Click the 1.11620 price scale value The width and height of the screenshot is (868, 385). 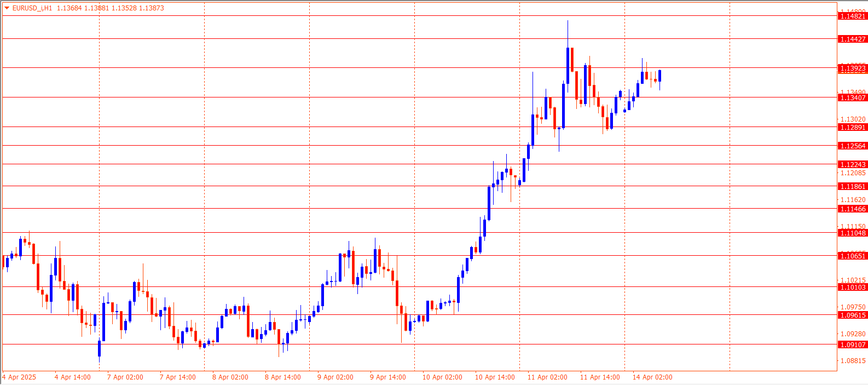853,200
